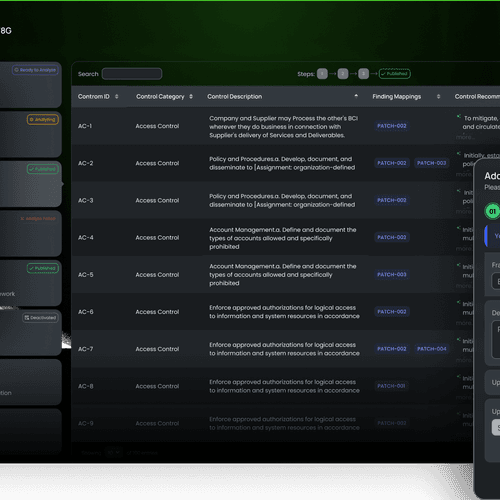
Task: Open the Analyzing status card in sidebar
Action: (31, 134)
